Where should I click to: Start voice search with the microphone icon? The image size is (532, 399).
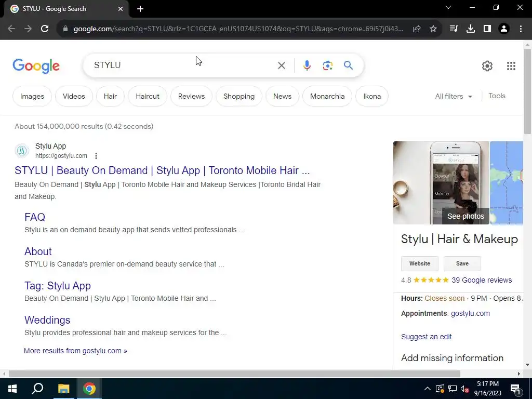click(307, 65)
